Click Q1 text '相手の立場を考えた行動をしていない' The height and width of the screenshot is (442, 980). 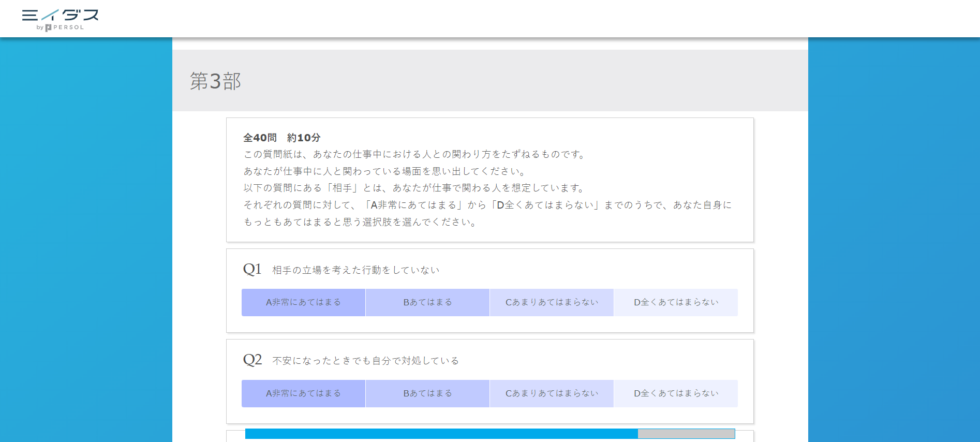[x=355, y=270]
